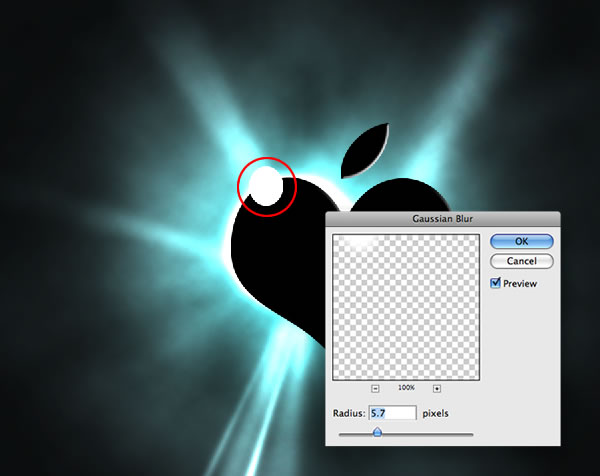
Task: Click the "Radius:" label
Action: (349, 413)
